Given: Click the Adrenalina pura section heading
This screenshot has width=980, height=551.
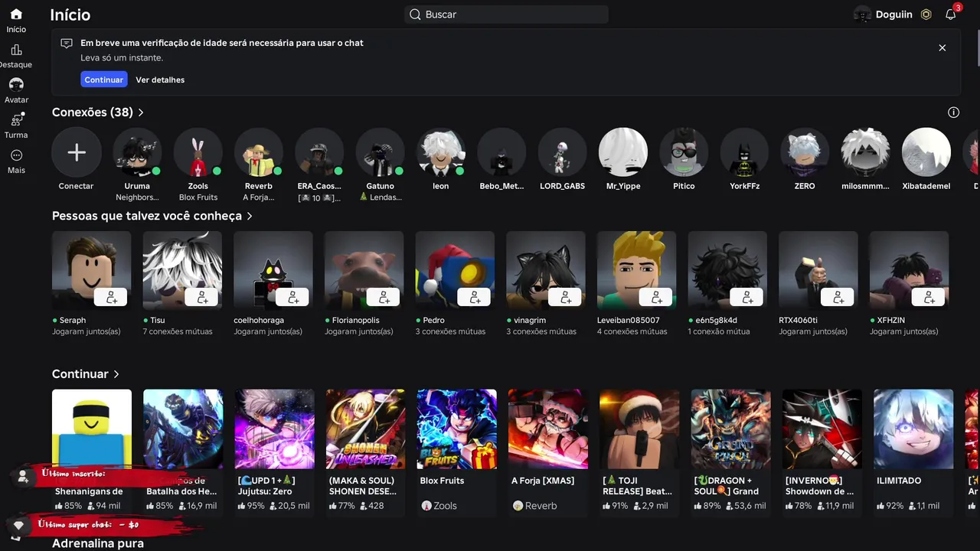Looking at the screenshot, I should (98, 543).
